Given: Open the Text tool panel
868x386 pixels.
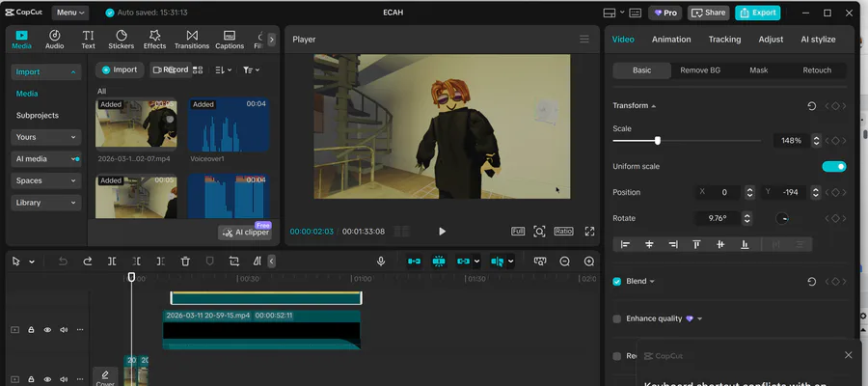Looking at the screenshot, I should pyautogui.click(x=88, y=40).
